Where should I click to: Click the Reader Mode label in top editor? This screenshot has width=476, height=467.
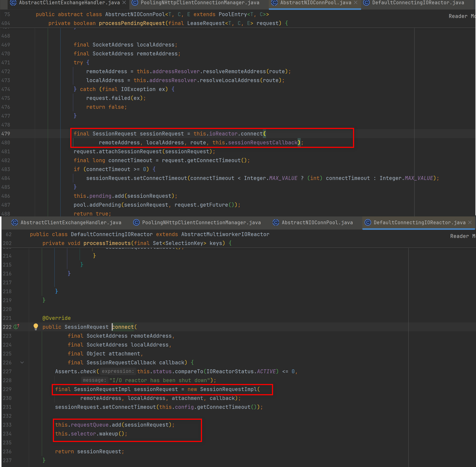462,16
